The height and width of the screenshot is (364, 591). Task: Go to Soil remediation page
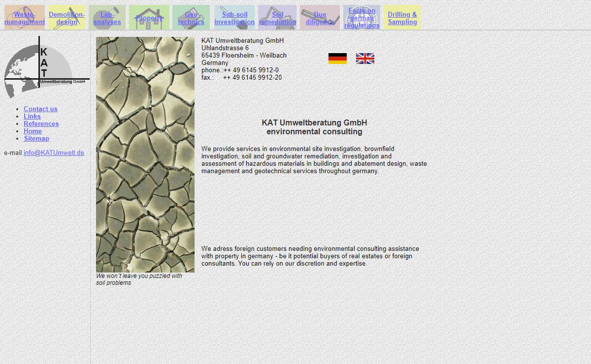click(277, 18)
